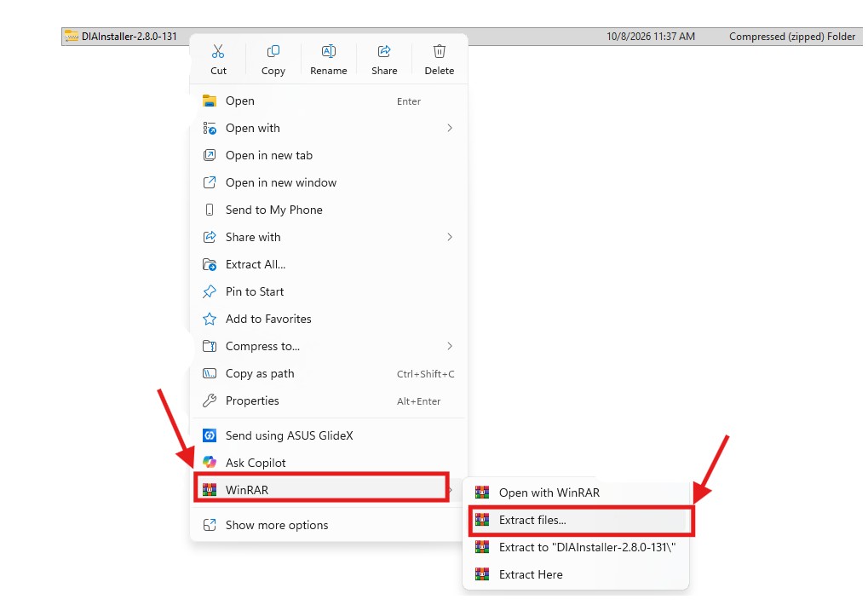The image size is (868, 605).
Task: Click the phone icon for Send to My Phone
Action: [x=210, y=210]
